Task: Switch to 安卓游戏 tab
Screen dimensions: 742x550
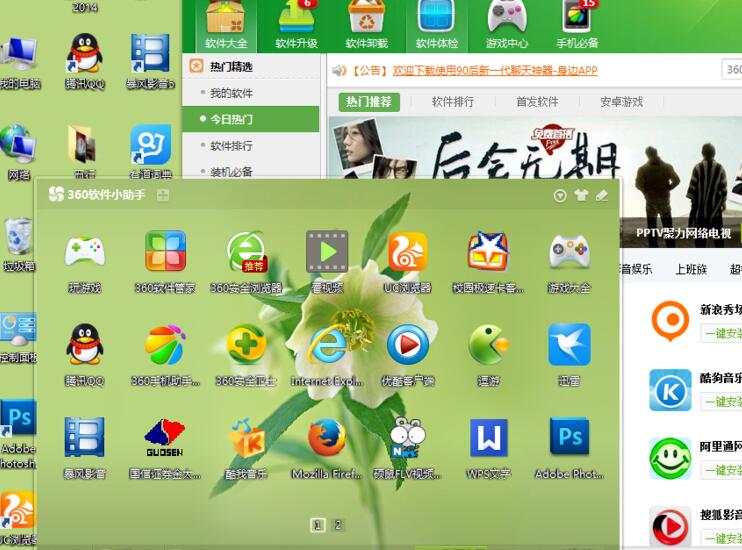Action: (621, 102)
